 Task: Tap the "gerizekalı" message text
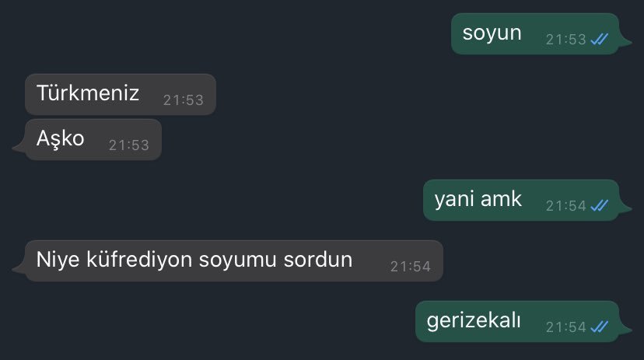(x=474, y=320)
